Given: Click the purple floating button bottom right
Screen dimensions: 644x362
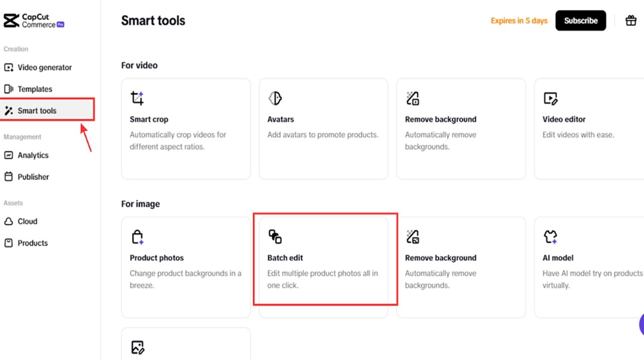Looking at the screenshot, I should (640, 325).
